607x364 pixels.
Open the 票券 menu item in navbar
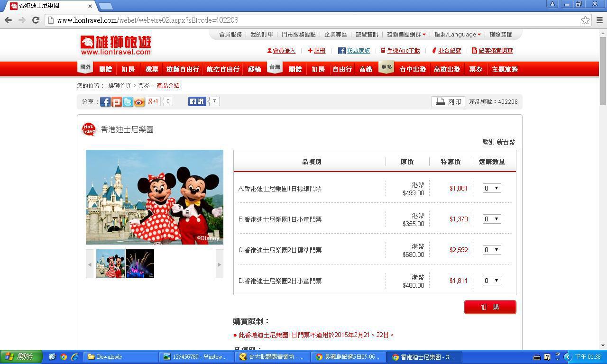(x=476, y=69)
